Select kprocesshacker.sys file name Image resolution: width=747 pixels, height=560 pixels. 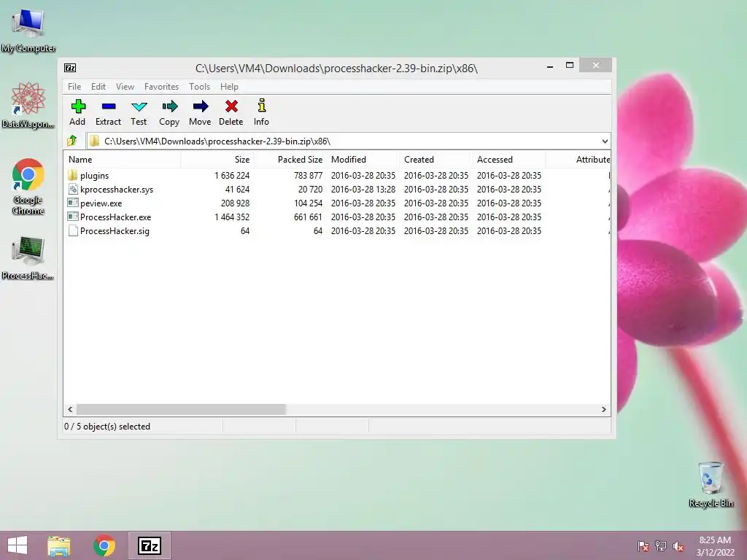point(117,190)
